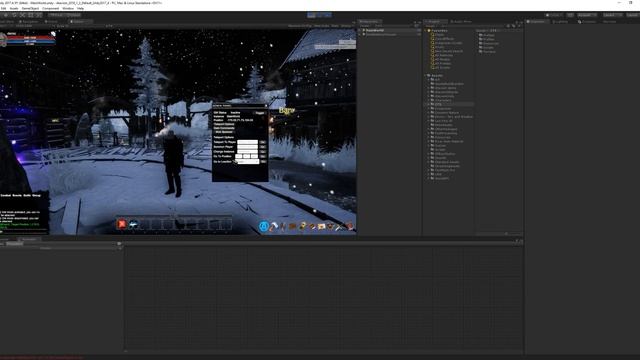Select the Events chat tab
640x360 pixels.
pos(17,196)
